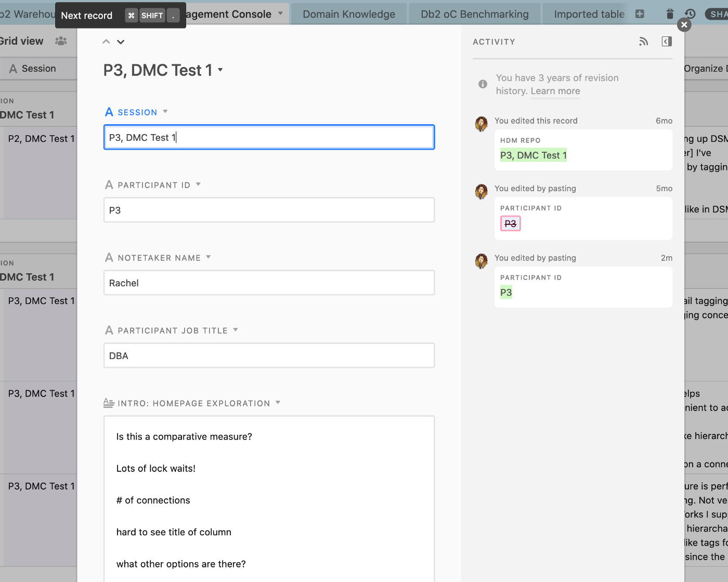Go to next record with down chevron

click(x=121, y=42)
